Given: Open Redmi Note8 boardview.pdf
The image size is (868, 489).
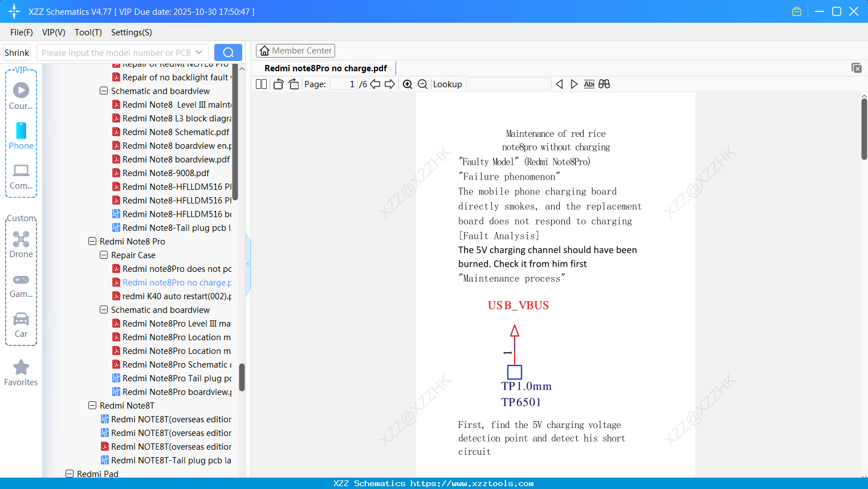Looking at the screenshot, I should pyautogui.click(x=171, y=159).
